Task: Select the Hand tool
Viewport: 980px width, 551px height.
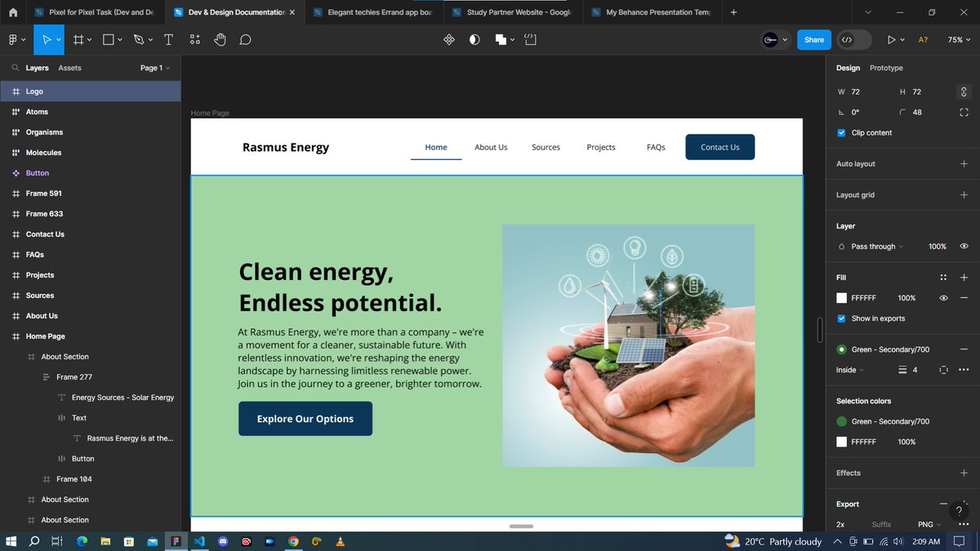Action: pos(220,39)
